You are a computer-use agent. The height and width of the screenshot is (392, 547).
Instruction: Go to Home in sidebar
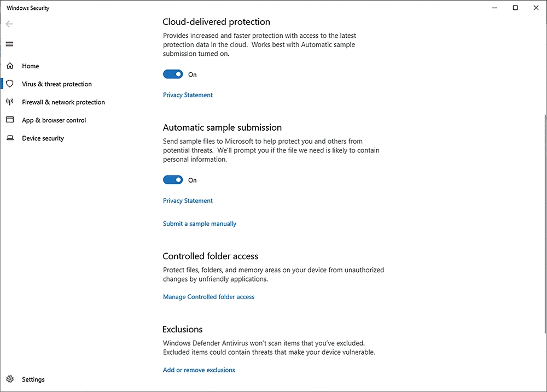point(30,66)
